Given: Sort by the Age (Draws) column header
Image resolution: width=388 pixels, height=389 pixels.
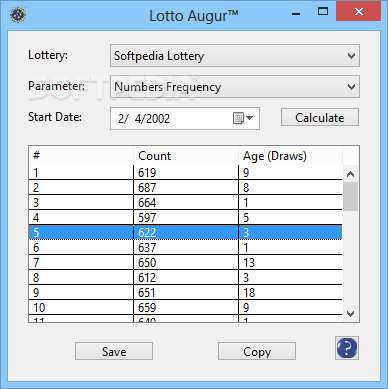Looking at the screenshot, I should [x=291, y=156].
